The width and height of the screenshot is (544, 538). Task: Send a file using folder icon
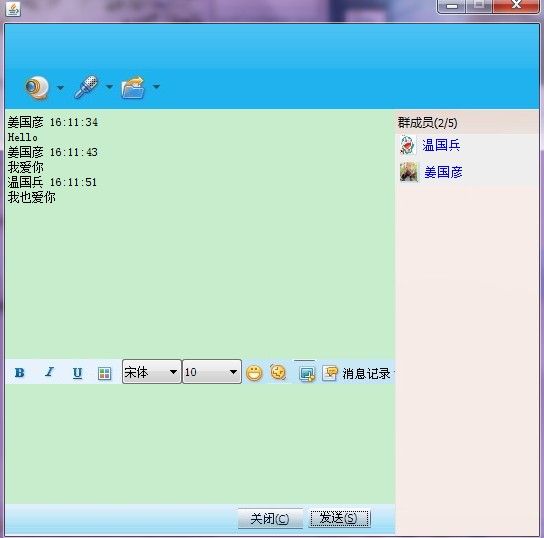(x=133, y=87)
